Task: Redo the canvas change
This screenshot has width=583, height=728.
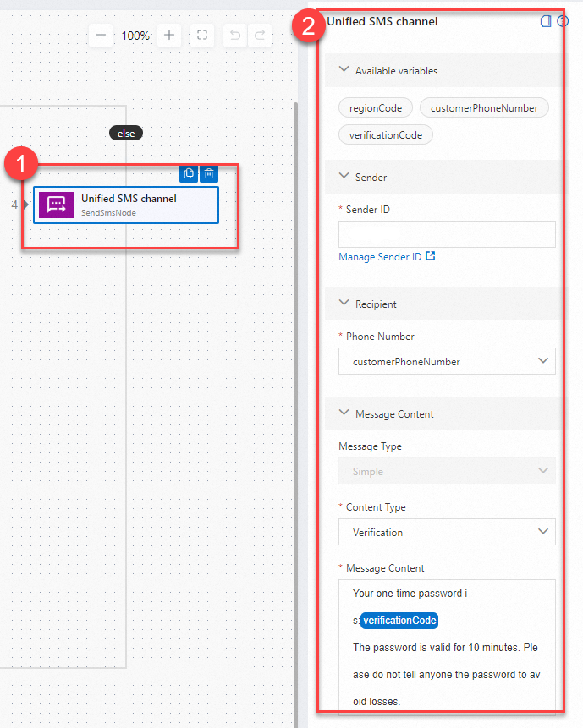Action: pyautogui.click(x=260, y=36)
